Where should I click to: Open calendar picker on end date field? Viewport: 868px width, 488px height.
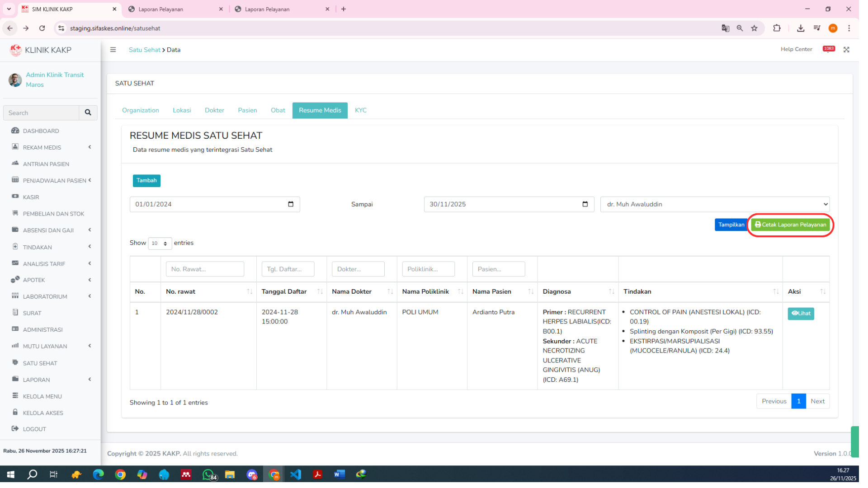point(585,205)
